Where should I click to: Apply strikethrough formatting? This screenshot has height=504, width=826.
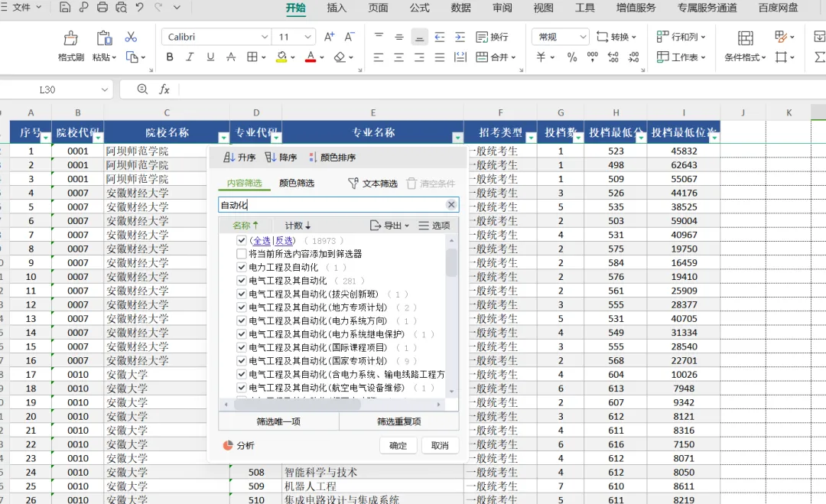[231, 57]
